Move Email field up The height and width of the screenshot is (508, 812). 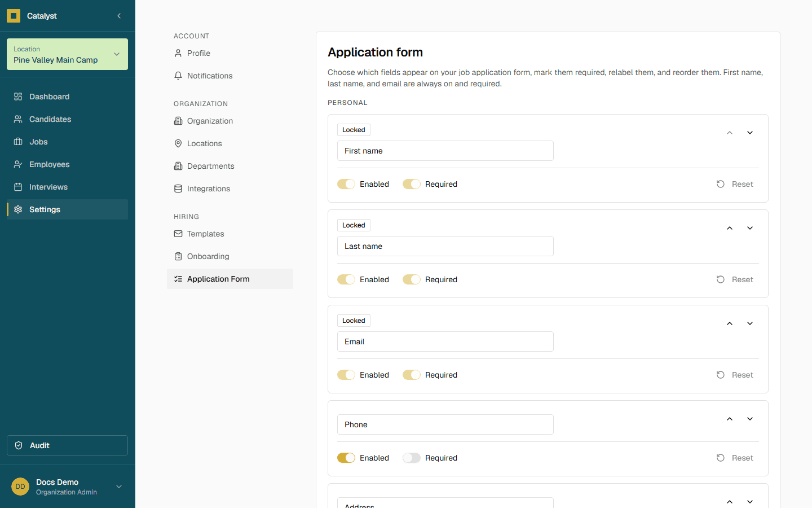pyautogui.click(x=730, y=323)
